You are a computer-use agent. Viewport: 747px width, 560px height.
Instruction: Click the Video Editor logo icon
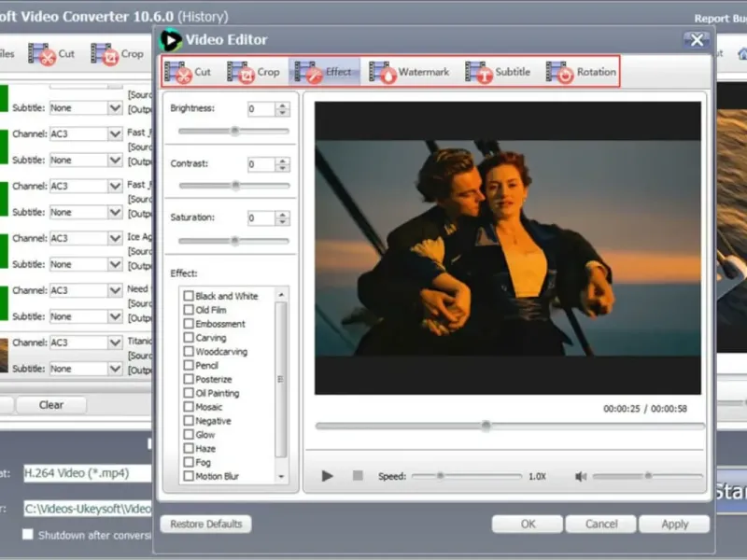pos(170,39)
